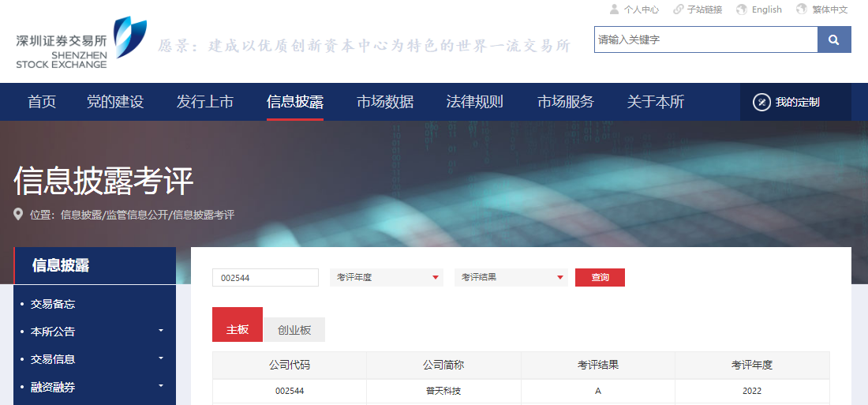Click the magnifier search button
This screenshot has width=868, height=405.
click(834, 40)
